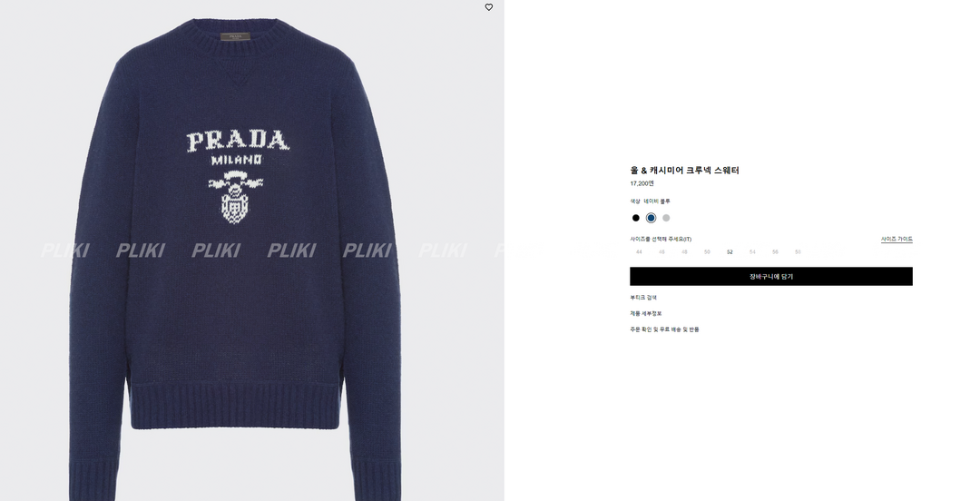Select size 58
Viewport: 980px width, 501px height.
click(x=798, y=252)
